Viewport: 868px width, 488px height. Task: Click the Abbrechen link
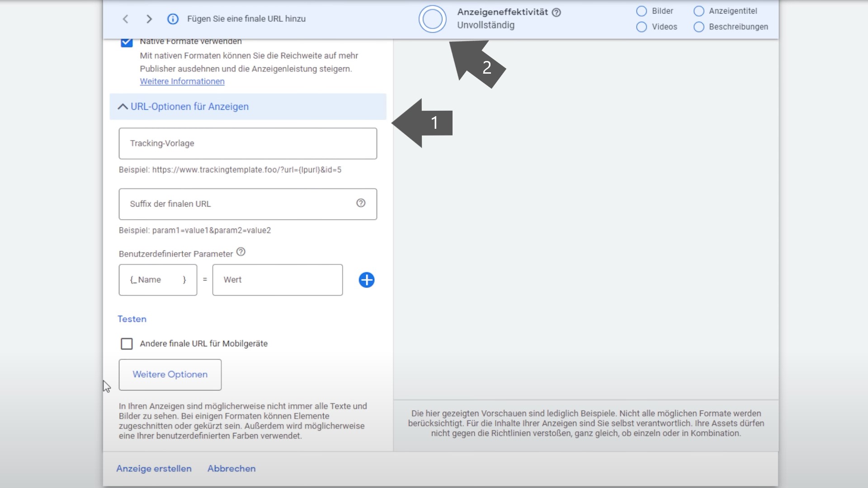[231, 468]
